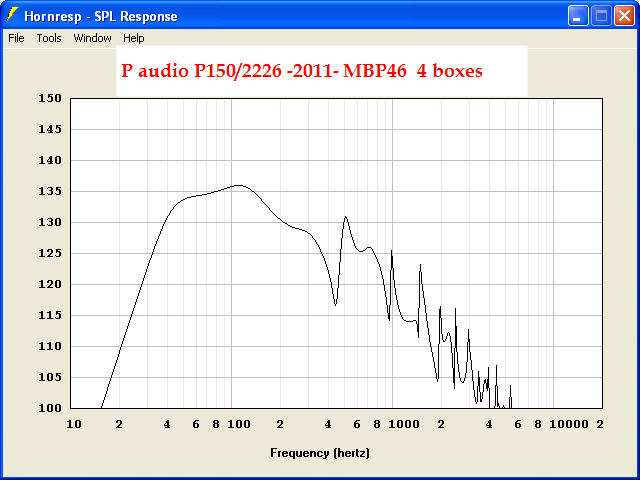This screenshot has height=480, width=640.
Task: Click the 150 dB y-axis label
Action: pos(50,98)
